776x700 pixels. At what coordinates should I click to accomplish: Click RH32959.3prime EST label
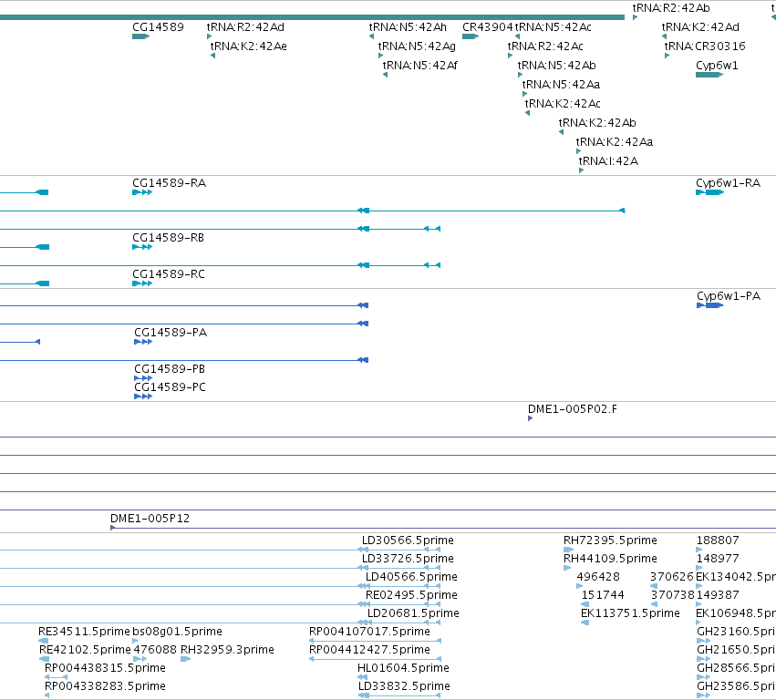(227, 650)
